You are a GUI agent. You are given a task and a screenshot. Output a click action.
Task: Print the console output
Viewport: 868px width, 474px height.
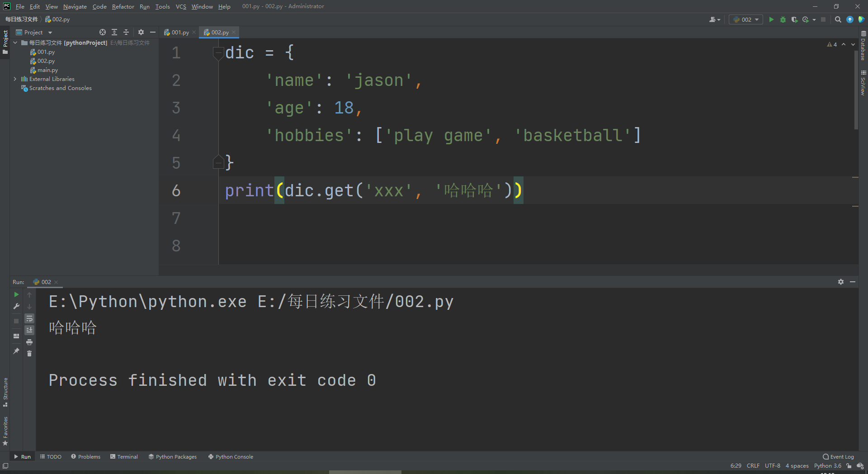tap(29, 342)
